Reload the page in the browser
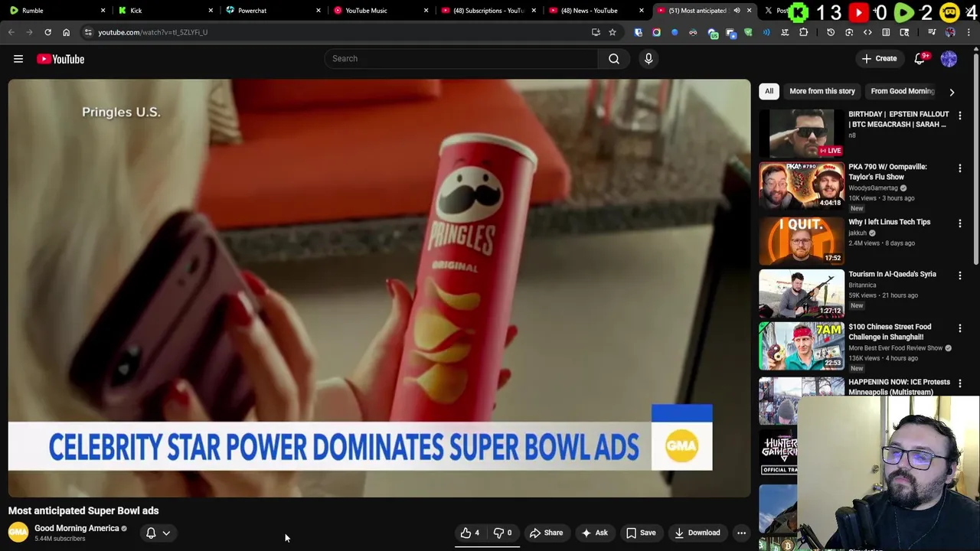 tap(47, 32)
